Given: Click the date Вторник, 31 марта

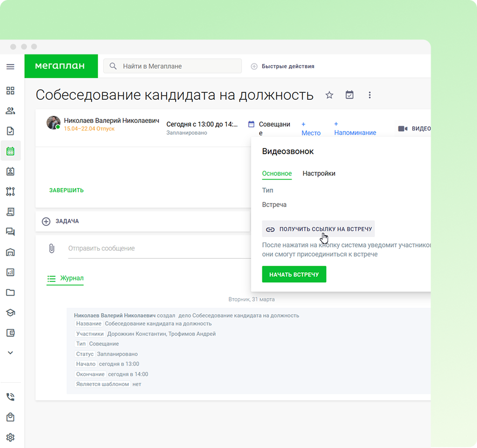Looking at the screenshot, I should coord(251,300).
